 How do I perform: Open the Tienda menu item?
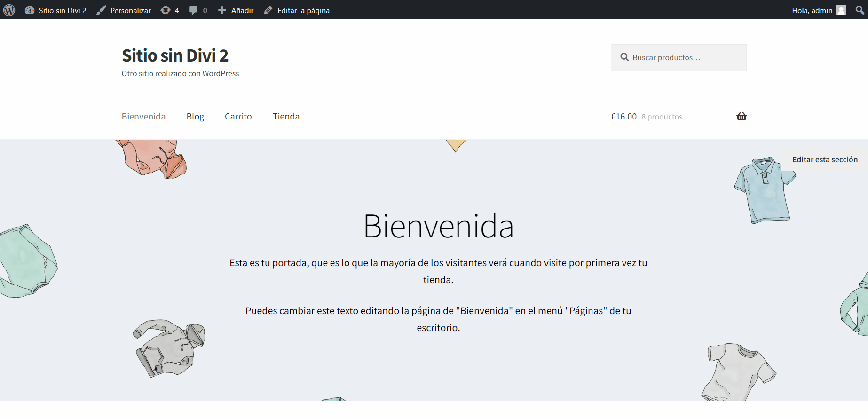point(286,116)
